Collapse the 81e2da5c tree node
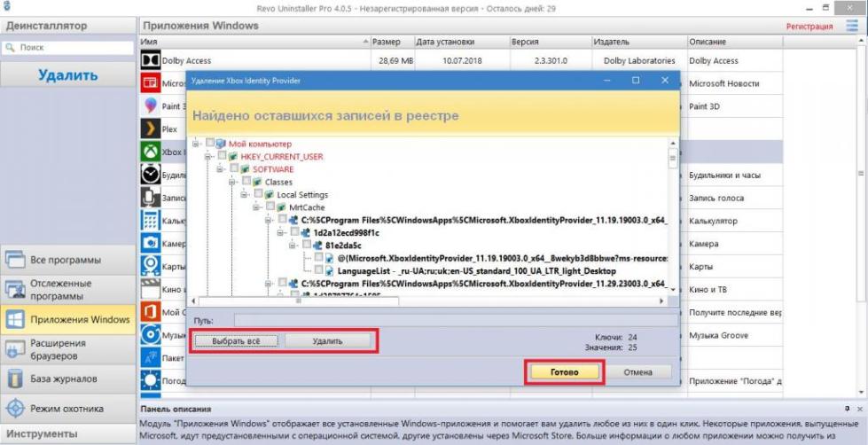Viewport: 868px width, 445px height. (293, 246)
